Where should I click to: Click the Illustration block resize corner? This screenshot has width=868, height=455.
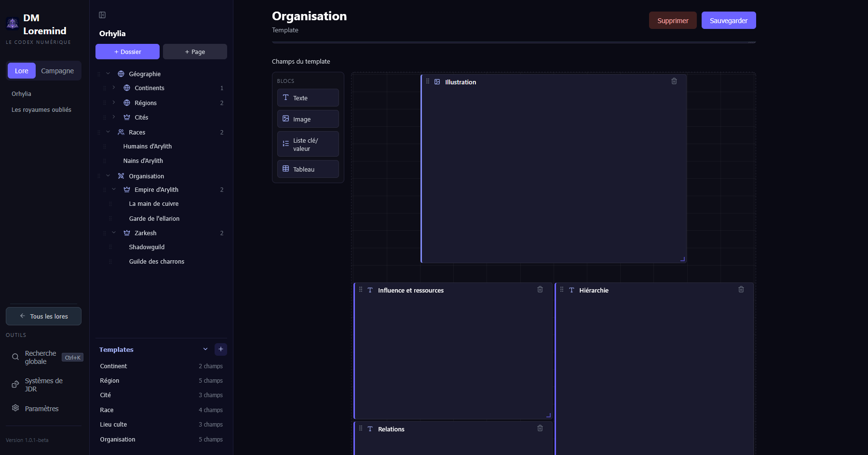[x=683, y=259]
